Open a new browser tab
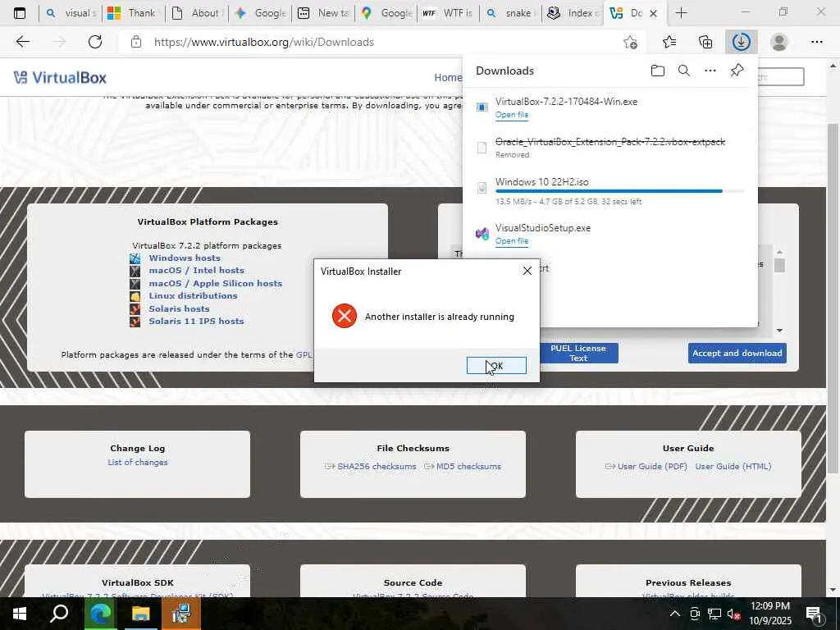The image size is (840, 630). coord(681,13)
